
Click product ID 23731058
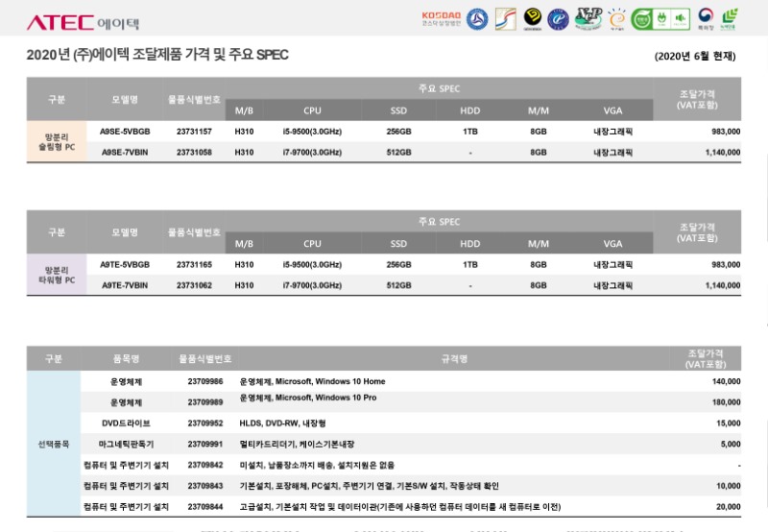194,153
